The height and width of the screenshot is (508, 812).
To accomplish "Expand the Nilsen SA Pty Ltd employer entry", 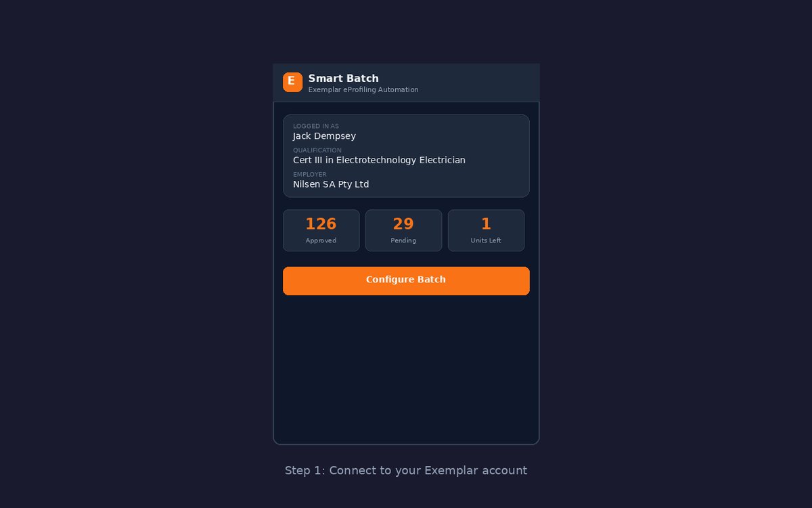I will pyautogui.click(x=330, y=184).
